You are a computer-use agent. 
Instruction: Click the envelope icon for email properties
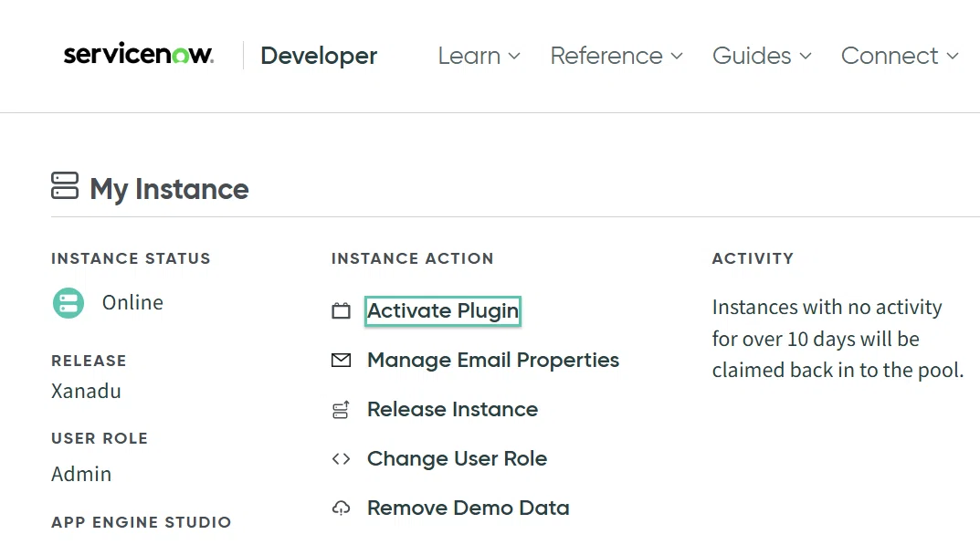coord(341,360)
